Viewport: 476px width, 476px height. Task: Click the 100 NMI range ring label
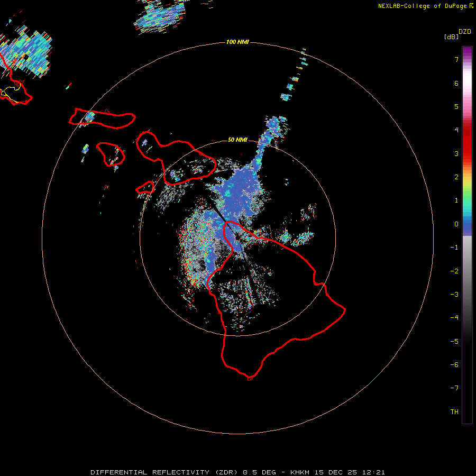[x=237, y=42]
